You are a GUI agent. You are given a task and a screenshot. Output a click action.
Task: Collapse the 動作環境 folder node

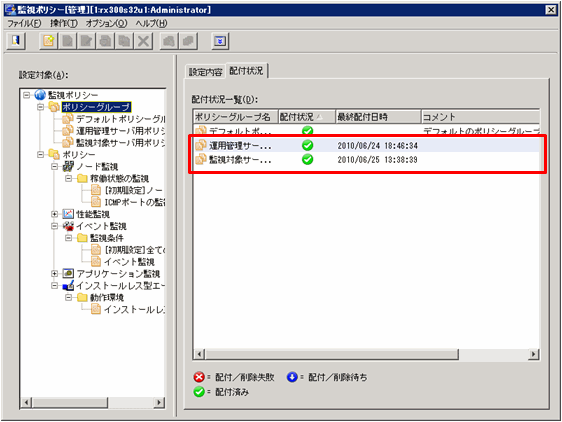pos(68,297)
